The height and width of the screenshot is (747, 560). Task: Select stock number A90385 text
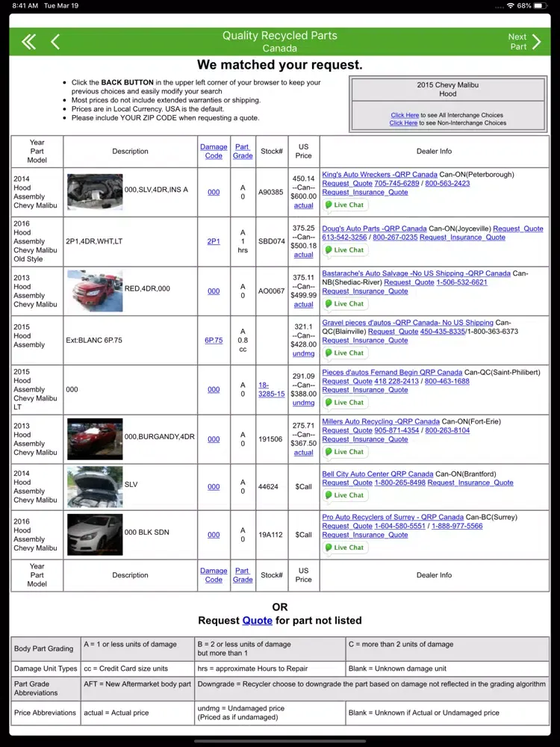(272, 192)
